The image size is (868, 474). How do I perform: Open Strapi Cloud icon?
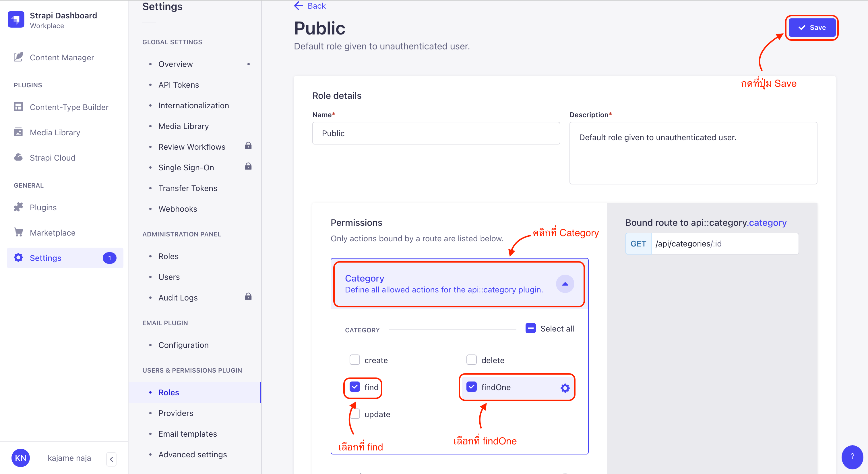click(x=18, y=157)
